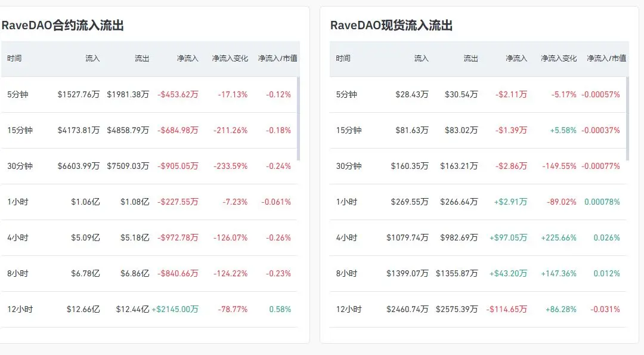Click the $2460.74万 spot inflow value
The width and height of the screenshot is (644, 355).
click(x=407, y=309)
